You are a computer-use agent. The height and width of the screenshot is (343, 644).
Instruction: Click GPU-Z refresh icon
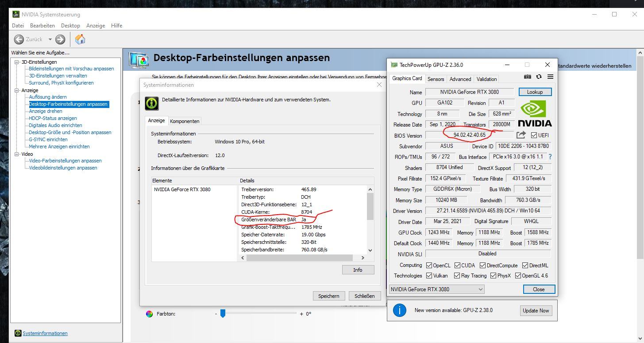(539, 77)
